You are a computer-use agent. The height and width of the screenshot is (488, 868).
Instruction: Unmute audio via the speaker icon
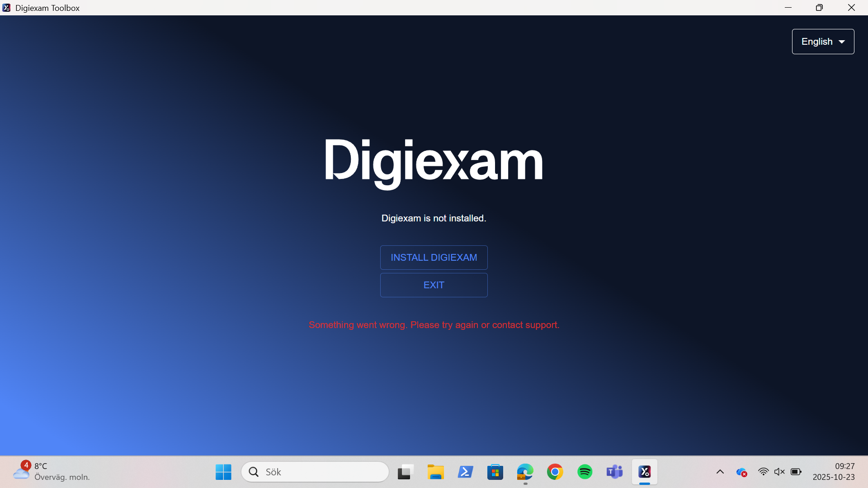pyautogui.click(x=779, y=471)
